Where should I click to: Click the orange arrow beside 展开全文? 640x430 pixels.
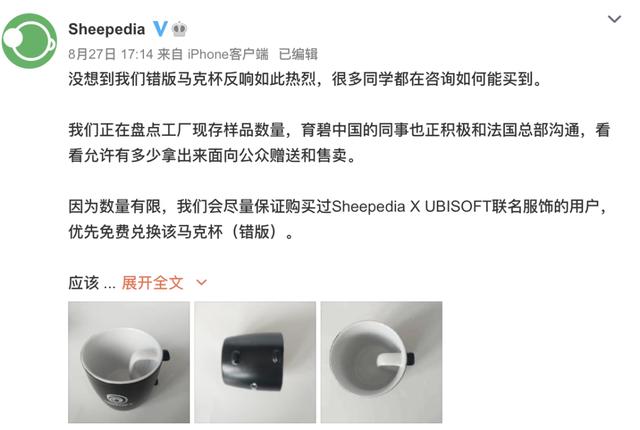point(202,282)
